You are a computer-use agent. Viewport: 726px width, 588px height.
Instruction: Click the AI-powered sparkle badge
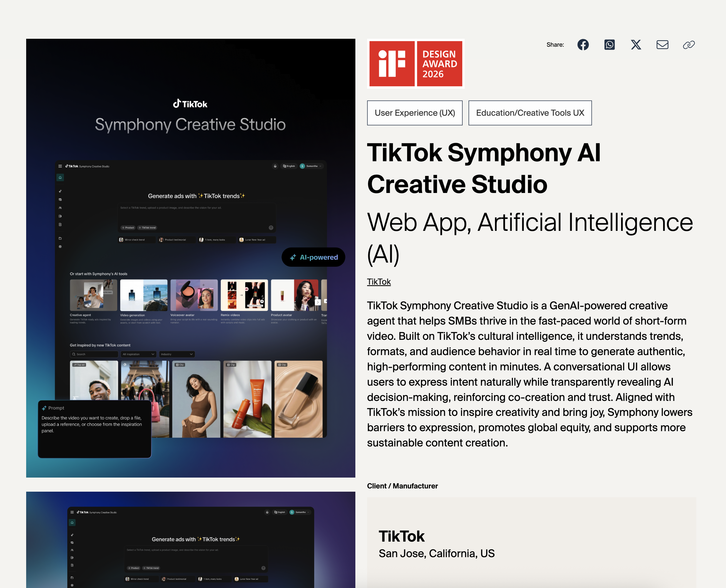coord(313,257)
